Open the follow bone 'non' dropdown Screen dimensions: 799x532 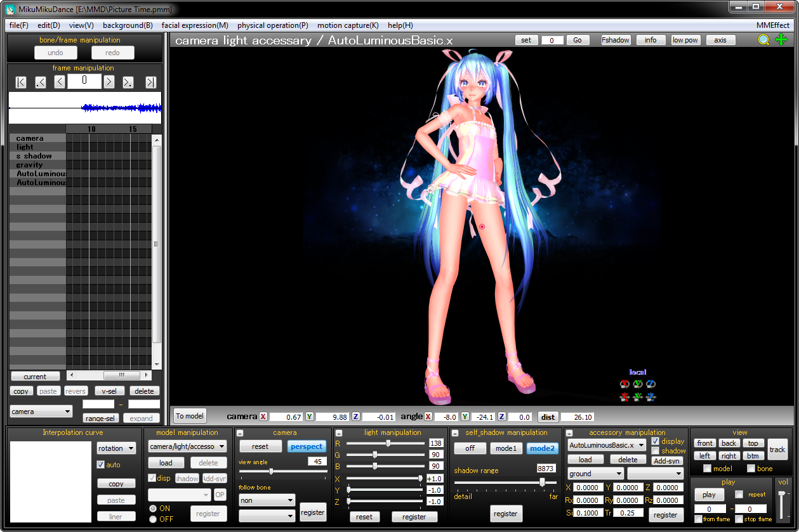click(x=267, y=500)
